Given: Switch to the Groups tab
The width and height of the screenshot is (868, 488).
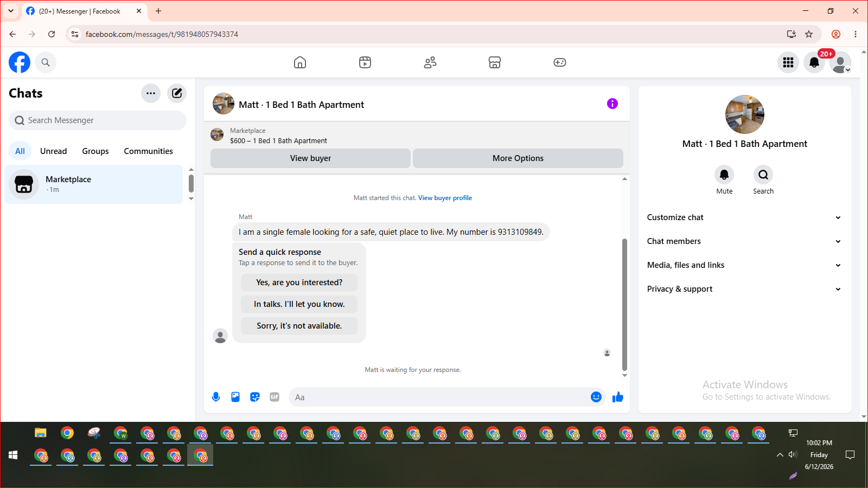Looking at the screenshot, I should [95, 151].
